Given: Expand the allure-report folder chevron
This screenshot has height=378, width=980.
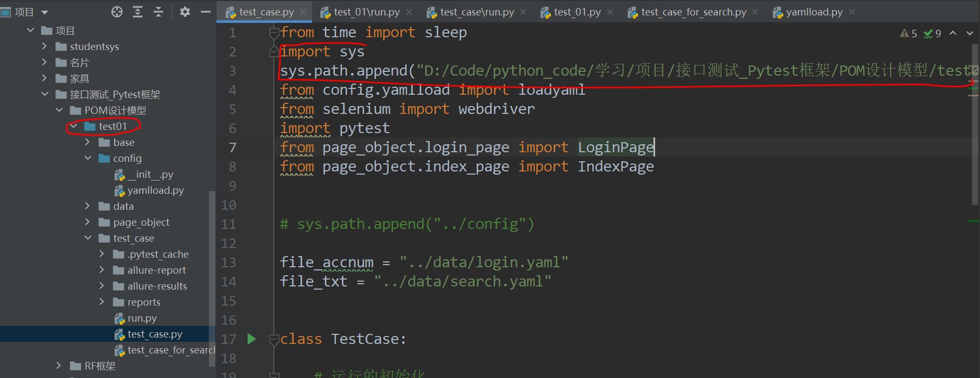Looking at the screenshot, I should (x=102, y=270).
